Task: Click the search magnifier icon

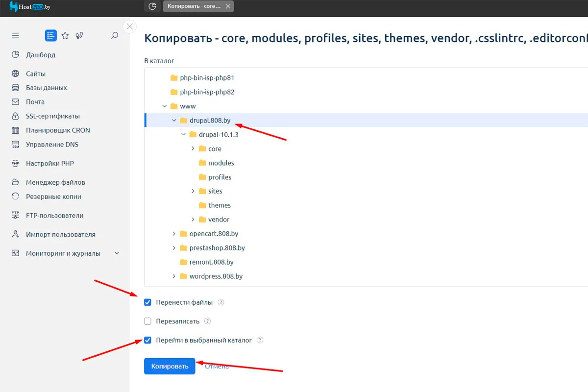Action: 115,35
